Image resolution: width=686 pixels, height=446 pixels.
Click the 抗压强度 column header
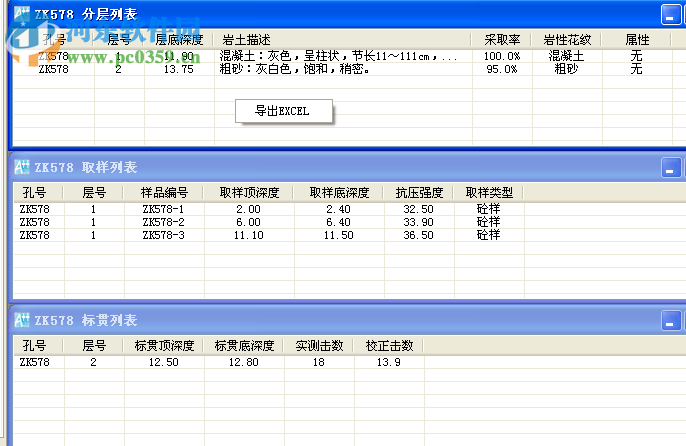419,193
